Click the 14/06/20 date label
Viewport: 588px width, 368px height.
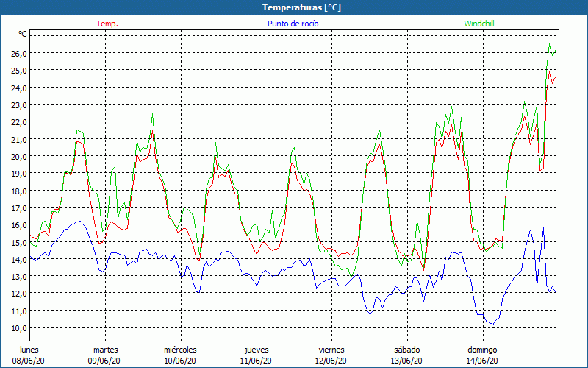coord(482,361)
